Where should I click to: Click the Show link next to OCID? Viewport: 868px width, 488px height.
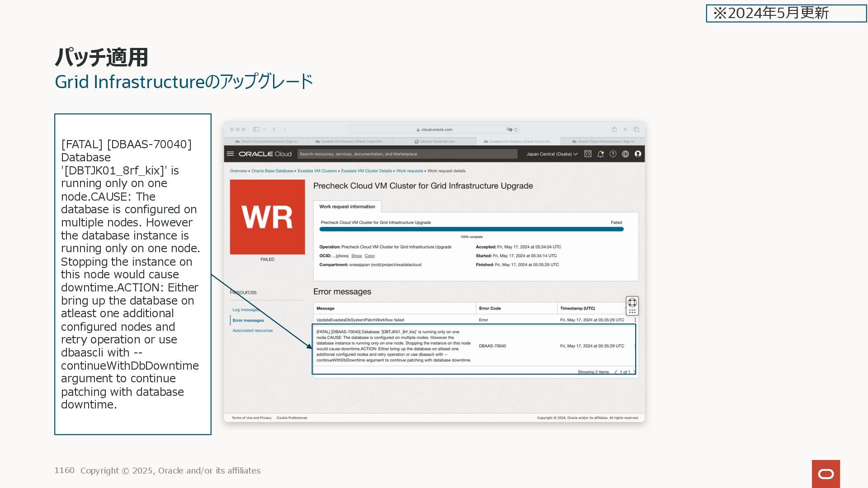coord(356,256)
